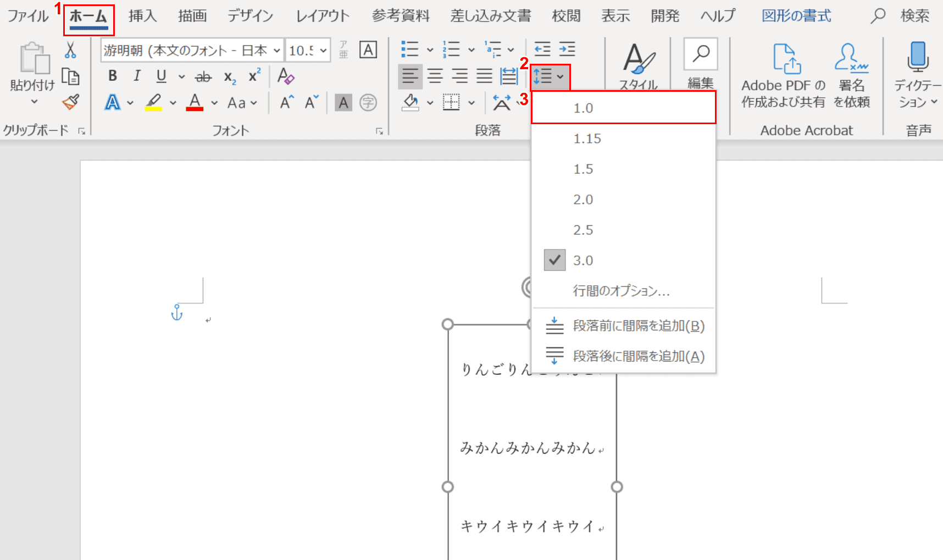Screen dimensions: 943x560
Task: Open 行間のオプション dialog
Action: click(624, 291)
